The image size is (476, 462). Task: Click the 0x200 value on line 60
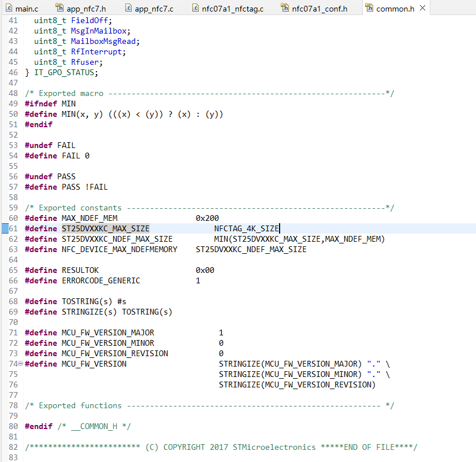tap(207, 218)
